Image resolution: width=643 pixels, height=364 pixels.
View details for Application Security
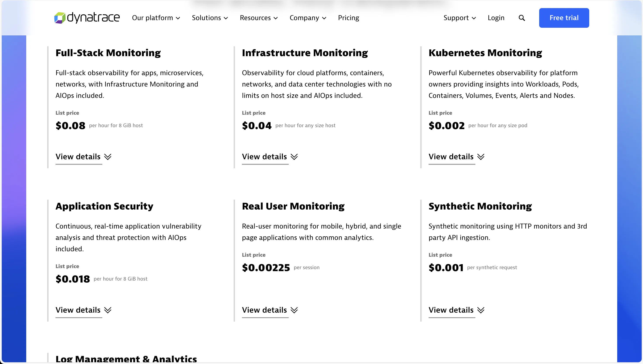[78, 310]
